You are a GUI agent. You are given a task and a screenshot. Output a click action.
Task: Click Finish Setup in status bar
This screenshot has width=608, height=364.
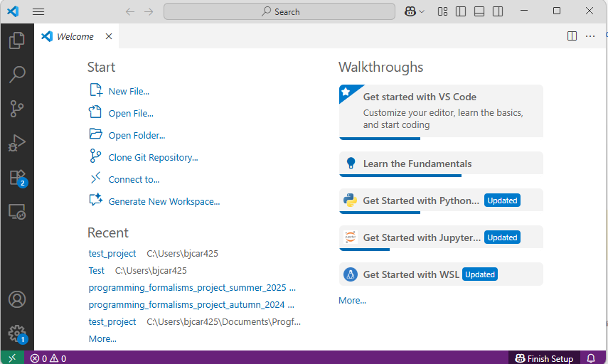[543, 358]
